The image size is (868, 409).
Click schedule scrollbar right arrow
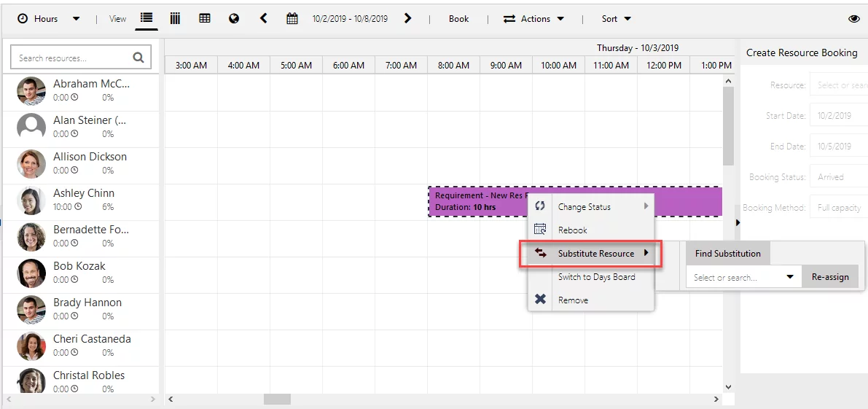[x=717, y=399]
